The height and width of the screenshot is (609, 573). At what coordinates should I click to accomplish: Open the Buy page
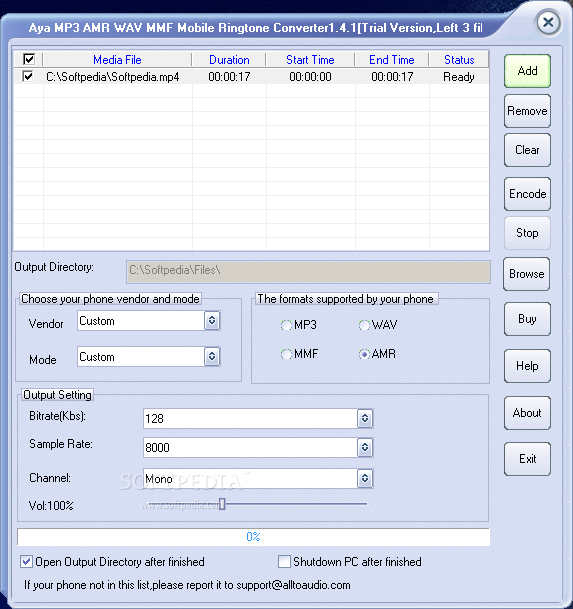click(527, 319)
